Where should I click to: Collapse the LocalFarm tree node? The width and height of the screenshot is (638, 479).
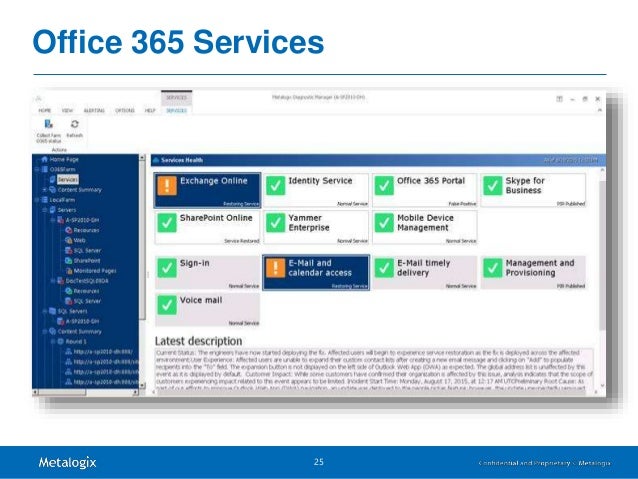(x=37, y=200)
